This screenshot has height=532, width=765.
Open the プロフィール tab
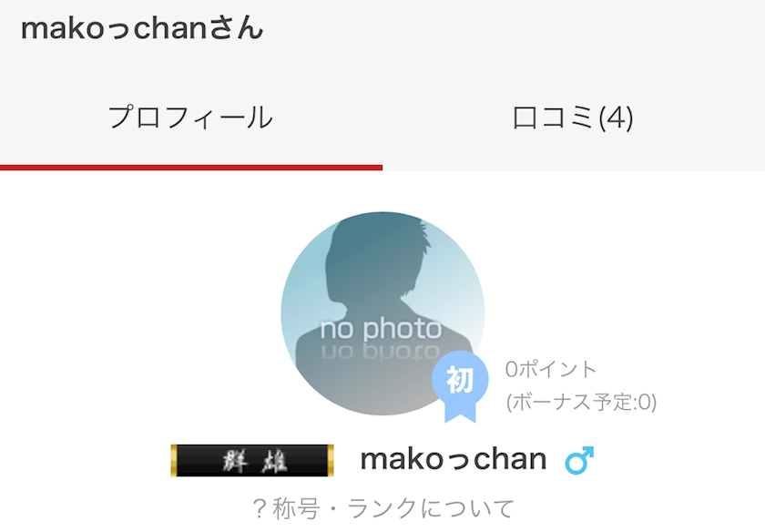click(x=190, y=118)
